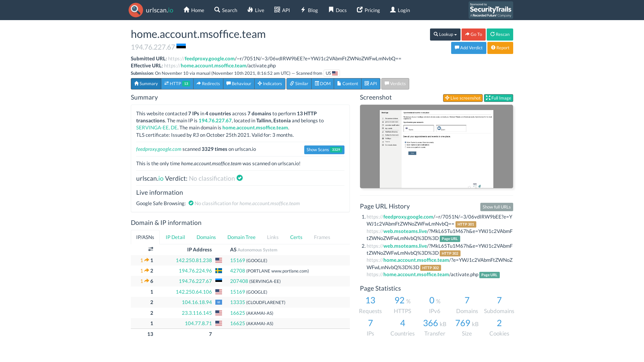Click the redirect arrow in 142.250.81.238 row
Viewport: 644px width, 362px height.
pos(147,260)
